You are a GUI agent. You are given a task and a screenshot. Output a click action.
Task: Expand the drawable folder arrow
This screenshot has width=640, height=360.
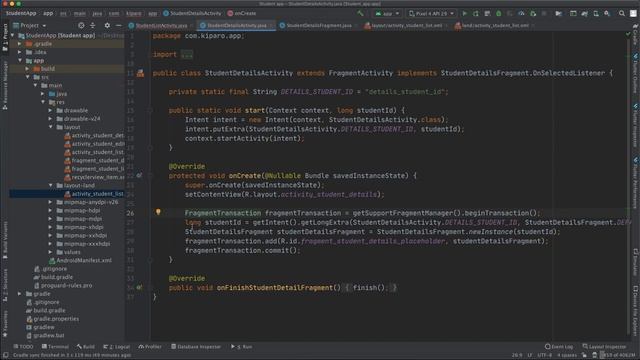tap(51, 110)
